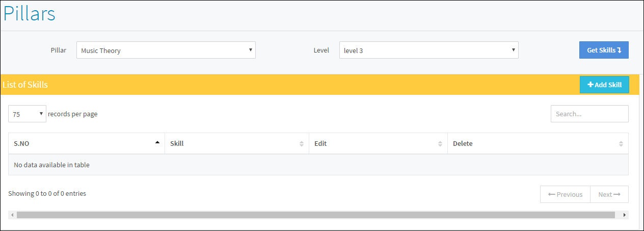The height and width of the screenshot is (231, 644).
Task: Sort the table by Skill column
Action: 237,143
